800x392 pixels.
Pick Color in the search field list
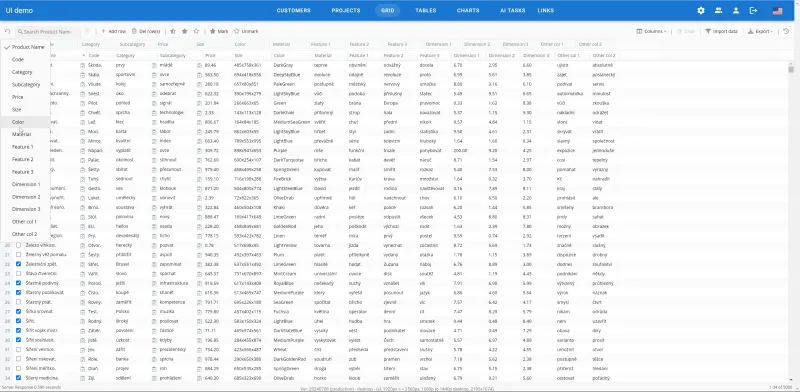(x=25, y=122)
